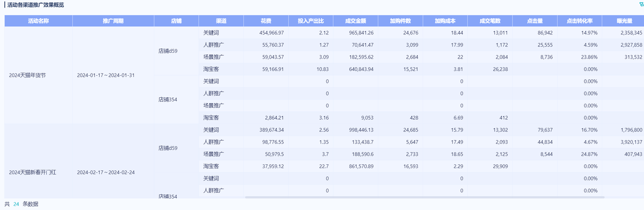The width and height of the screenshot is (644, 210).
Task: Click the record count 24 in footer
Action: (17, 204)
